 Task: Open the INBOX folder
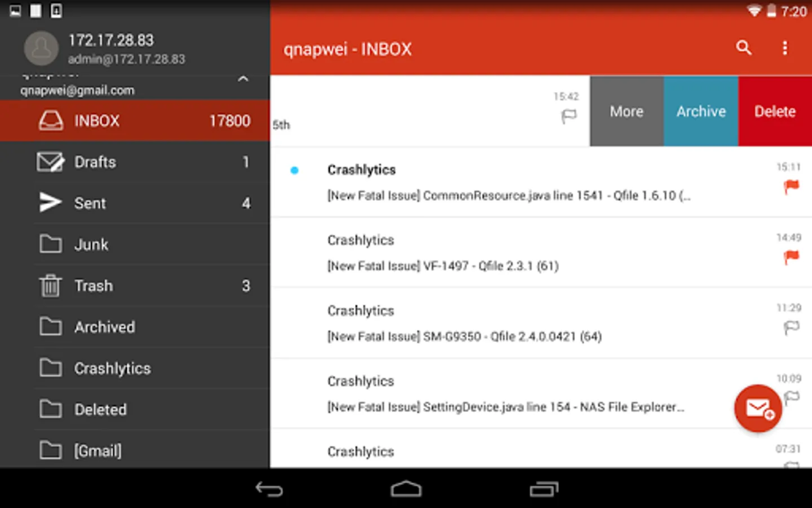[x=135, y=120]
